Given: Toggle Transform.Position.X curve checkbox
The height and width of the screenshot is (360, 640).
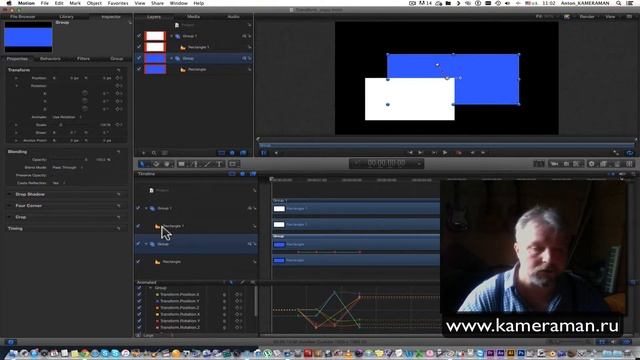Looking at the screenshot, I should (x=139, y=294).
